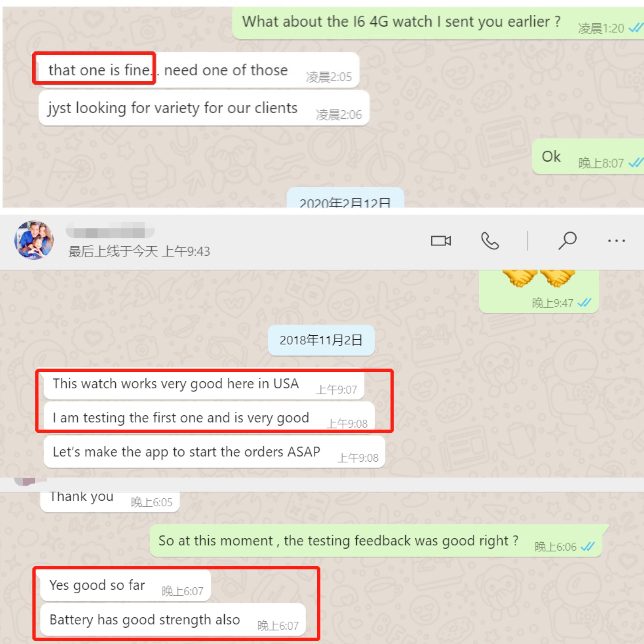
Task: Click the blurred contact name in header
Action: 110,230
